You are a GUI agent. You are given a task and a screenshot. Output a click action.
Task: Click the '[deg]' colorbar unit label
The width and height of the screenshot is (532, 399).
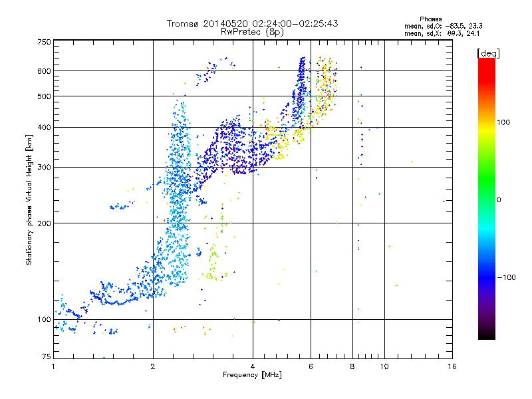click(488, 53)
